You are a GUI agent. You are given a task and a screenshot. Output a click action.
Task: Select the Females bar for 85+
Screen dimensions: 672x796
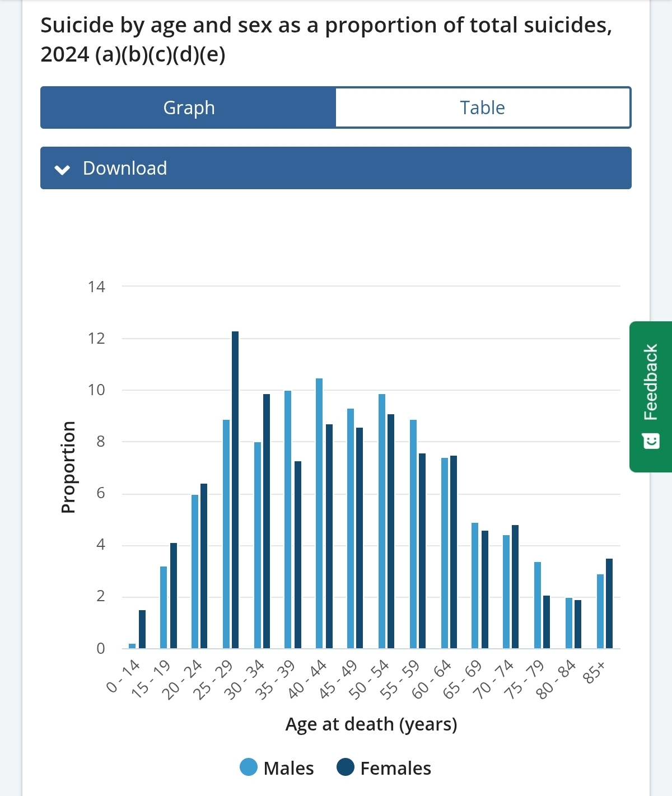[x=609, y=603]
